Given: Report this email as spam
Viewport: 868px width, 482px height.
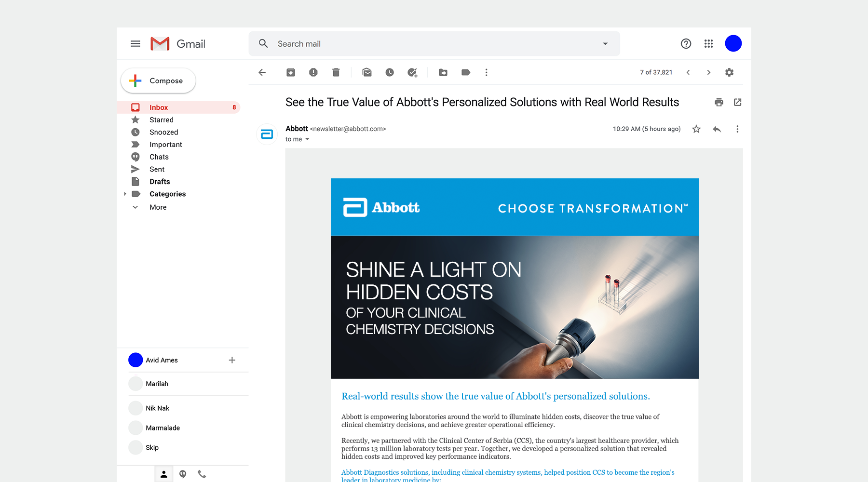Looking at the screenshot, I should [313, 72].
